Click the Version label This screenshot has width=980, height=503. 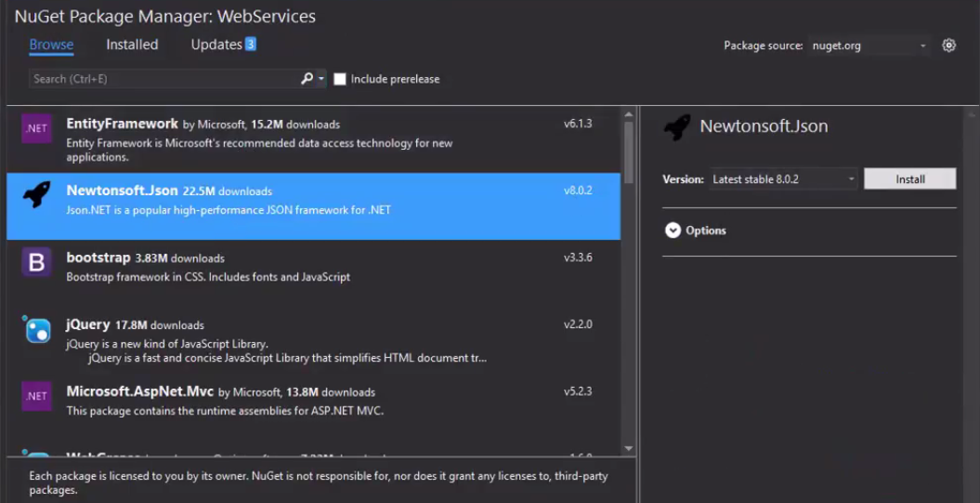pos(683,179)
